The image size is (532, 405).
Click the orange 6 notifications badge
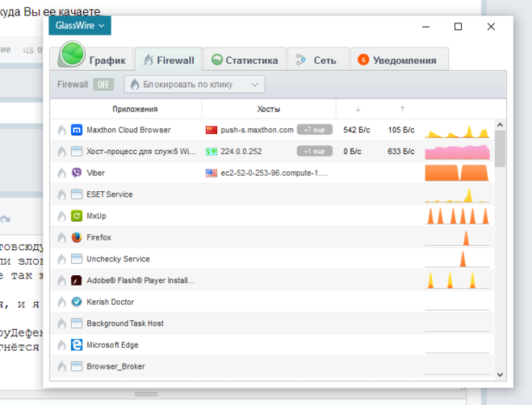(x=363, y=60)
